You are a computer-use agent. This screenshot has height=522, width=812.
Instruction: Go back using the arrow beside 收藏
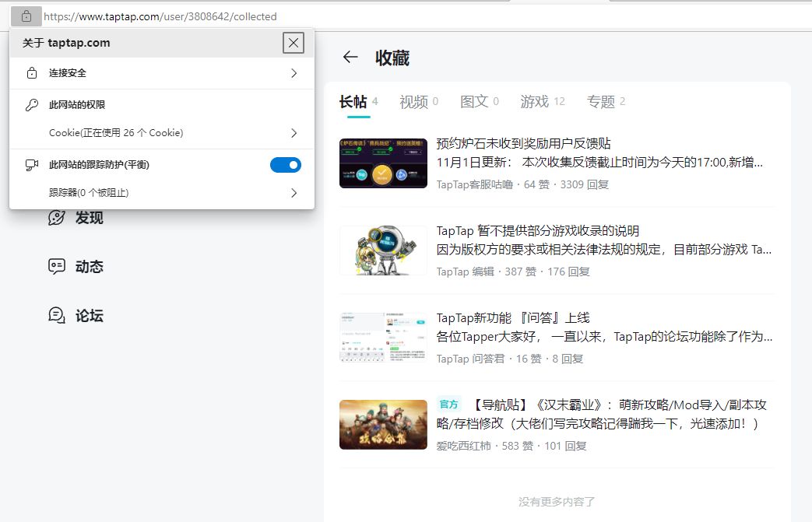[350, 57]
